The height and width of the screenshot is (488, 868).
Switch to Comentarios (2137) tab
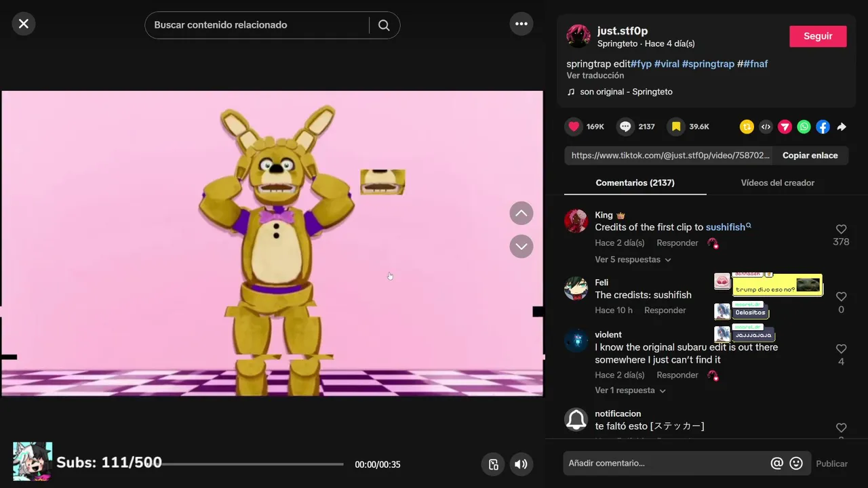tap(635, 183)
